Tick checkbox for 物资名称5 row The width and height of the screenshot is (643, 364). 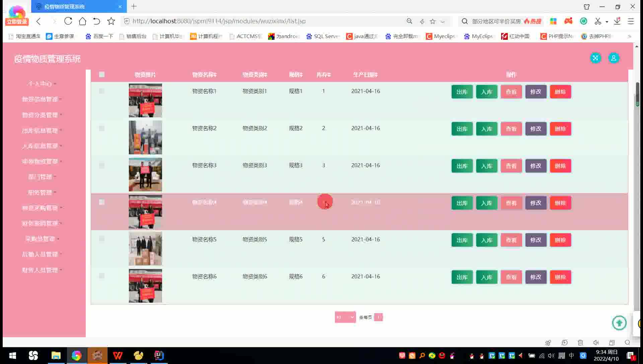(102, 239)
